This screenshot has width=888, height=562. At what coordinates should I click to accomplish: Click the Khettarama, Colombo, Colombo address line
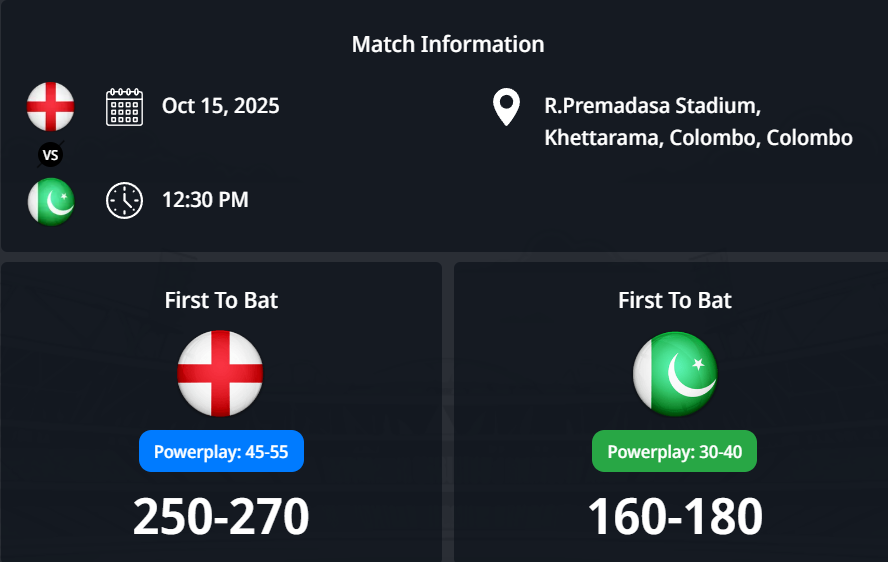(698, 138)
